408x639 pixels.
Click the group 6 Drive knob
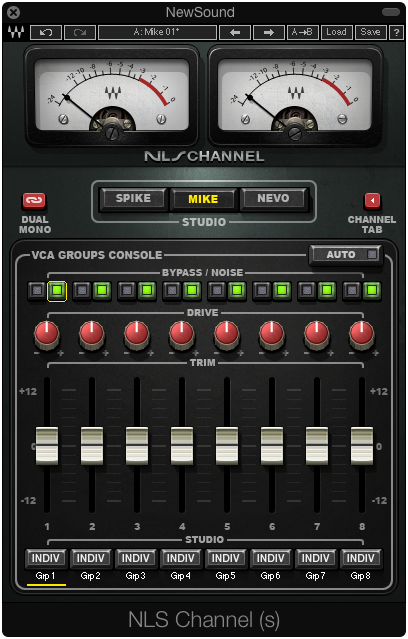(272, 334)
